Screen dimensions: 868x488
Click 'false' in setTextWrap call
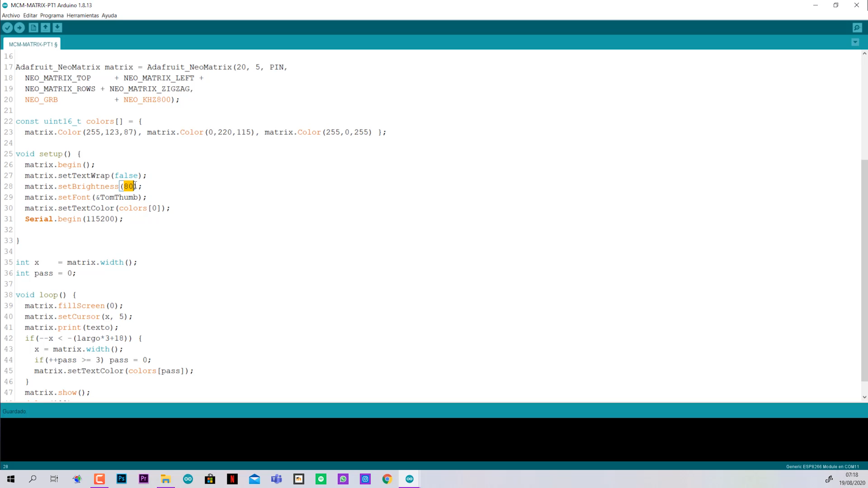[x=126, y=176]
